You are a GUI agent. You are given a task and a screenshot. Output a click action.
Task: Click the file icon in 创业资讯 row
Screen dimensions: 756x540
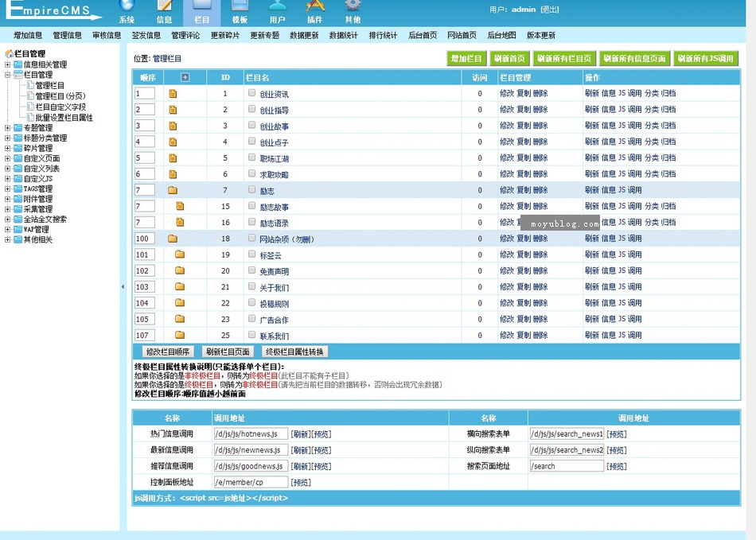173,94
